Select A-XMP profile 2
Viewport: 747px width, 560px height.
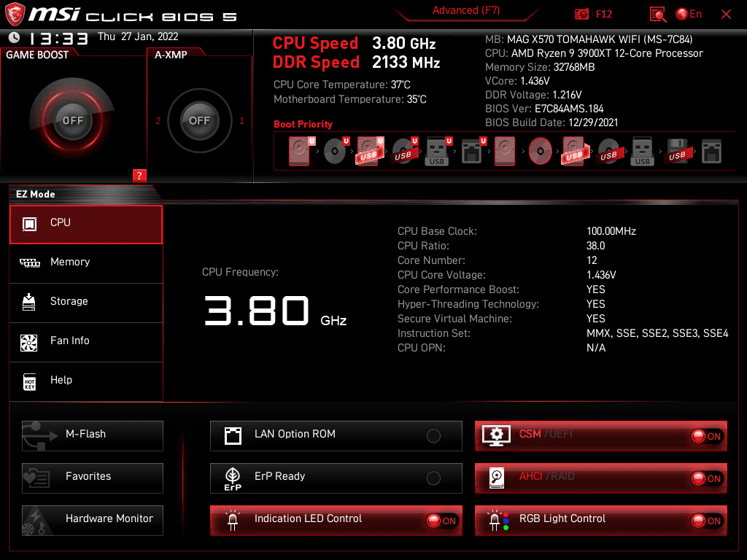(x=158, y=120)
